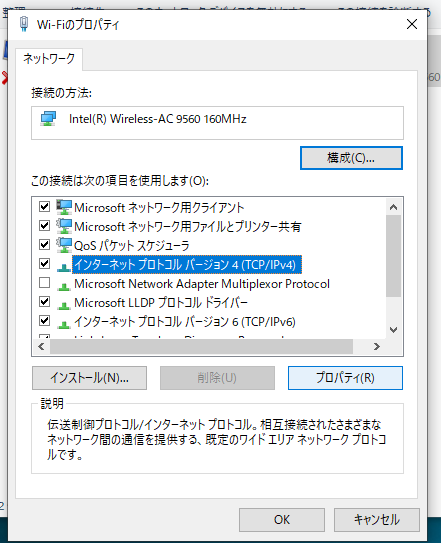Click the horizontal scroll left arrow

coord(41,346)
